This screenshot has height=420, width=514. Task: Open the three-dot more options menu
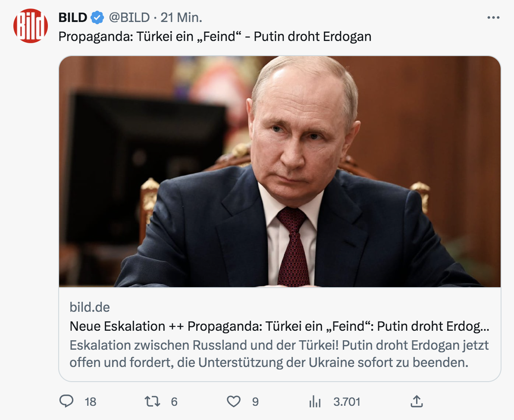[x=493, y=18]
